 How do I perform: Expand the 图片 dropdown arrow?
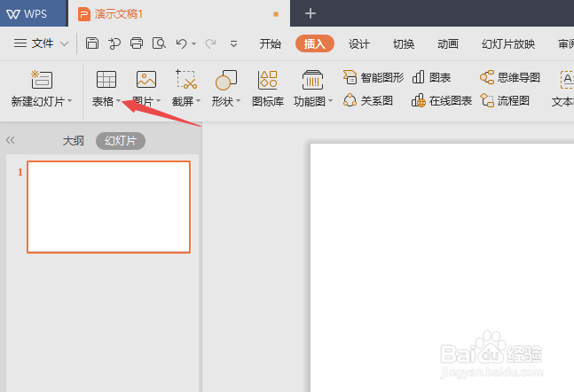(159, 100)
